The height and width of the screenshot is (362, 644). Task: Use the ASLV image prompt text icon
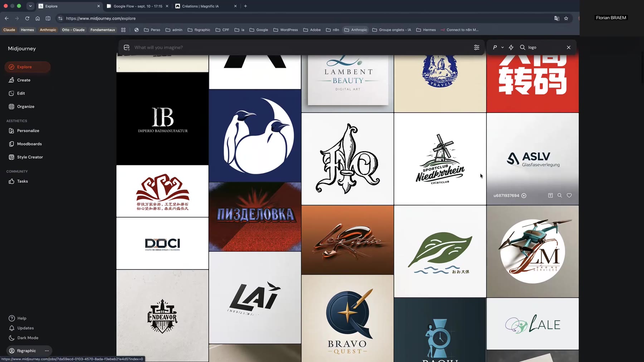pyautogui.click(x=550, y=195)
